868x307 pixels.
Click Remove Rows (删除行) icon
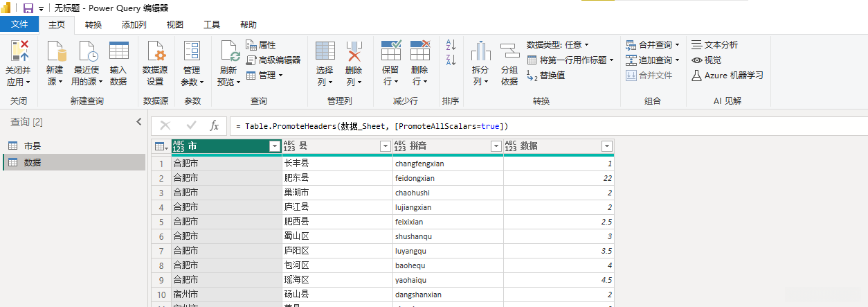click(420, 51)
